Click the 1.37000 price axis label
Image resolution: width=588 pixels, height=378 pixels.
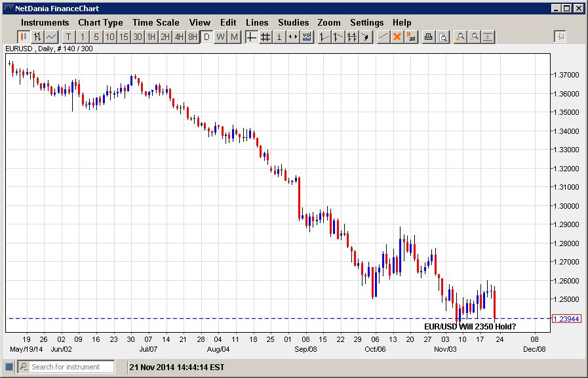[566, 75]
